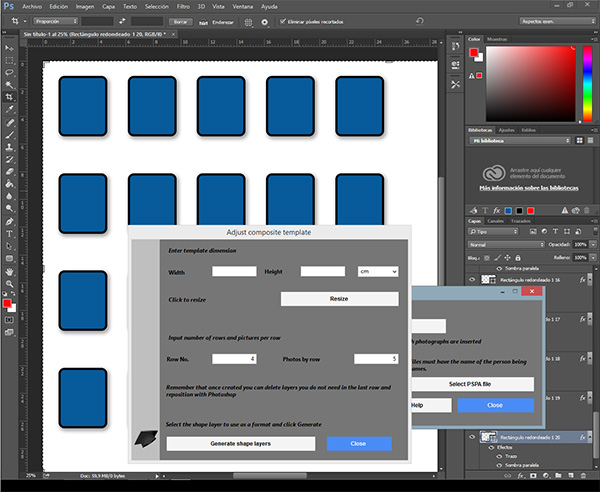
Task: Select the Brush tool
Action: pyautogui.click(x=9, y=135)
